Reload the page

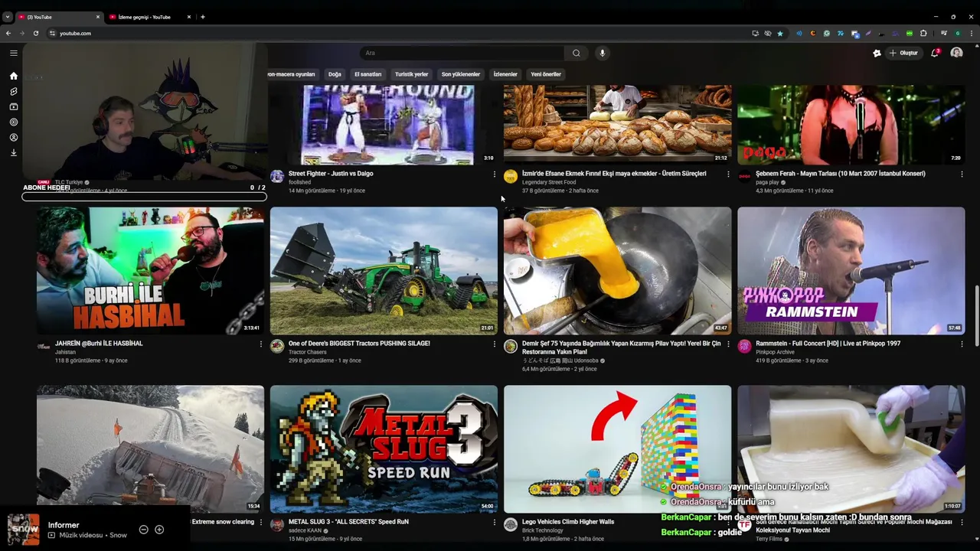pyautogui.click(x=35, y=33)
